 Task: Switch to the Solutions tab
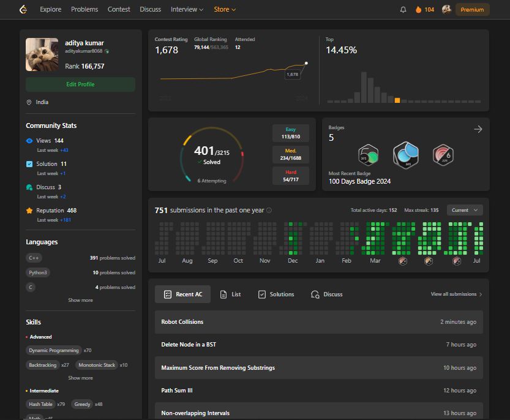276,294
